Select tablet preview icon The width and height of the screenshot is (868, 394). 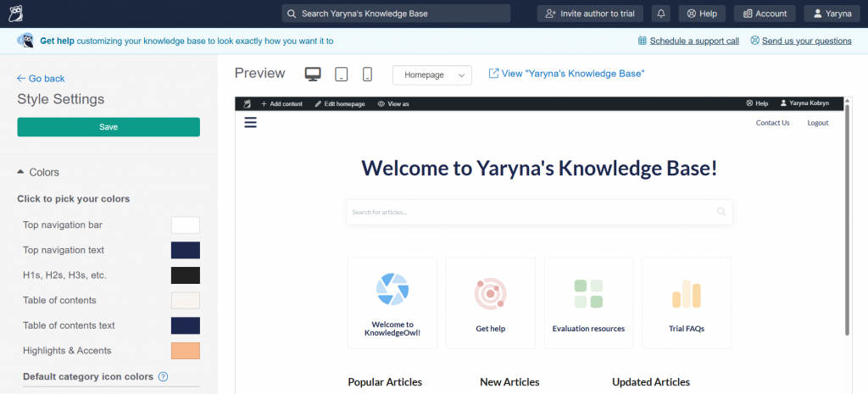[342, 75]
